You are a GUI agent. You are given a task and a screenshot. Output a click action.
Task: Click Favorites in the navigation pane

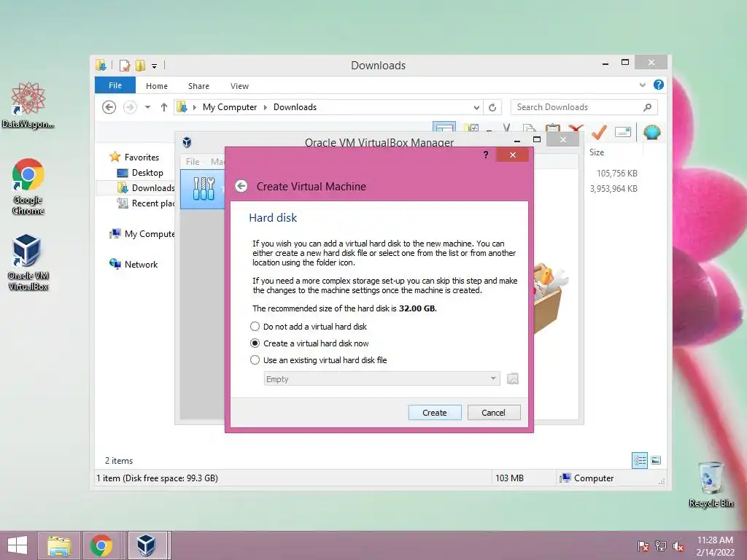coord(142,157)
